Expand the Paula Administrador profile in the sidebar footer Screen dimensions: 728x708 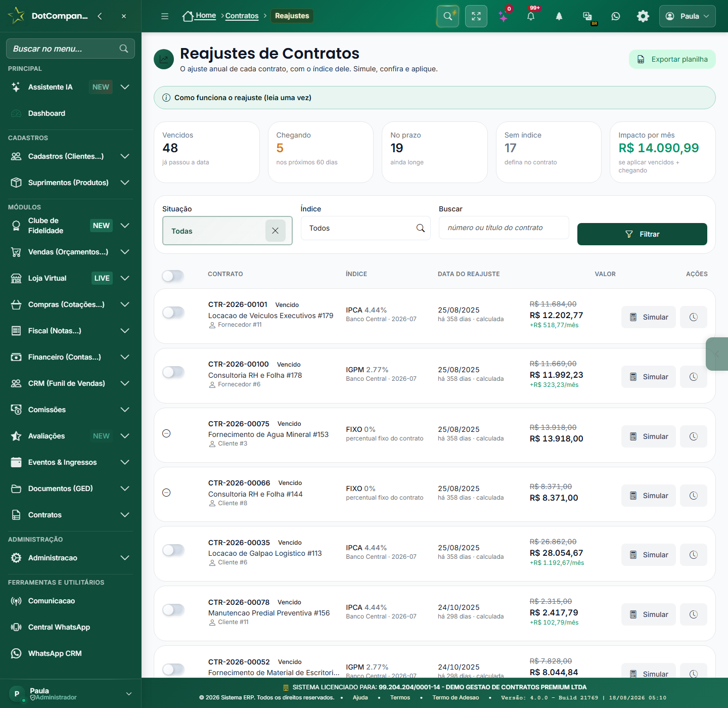pos(71,693)
